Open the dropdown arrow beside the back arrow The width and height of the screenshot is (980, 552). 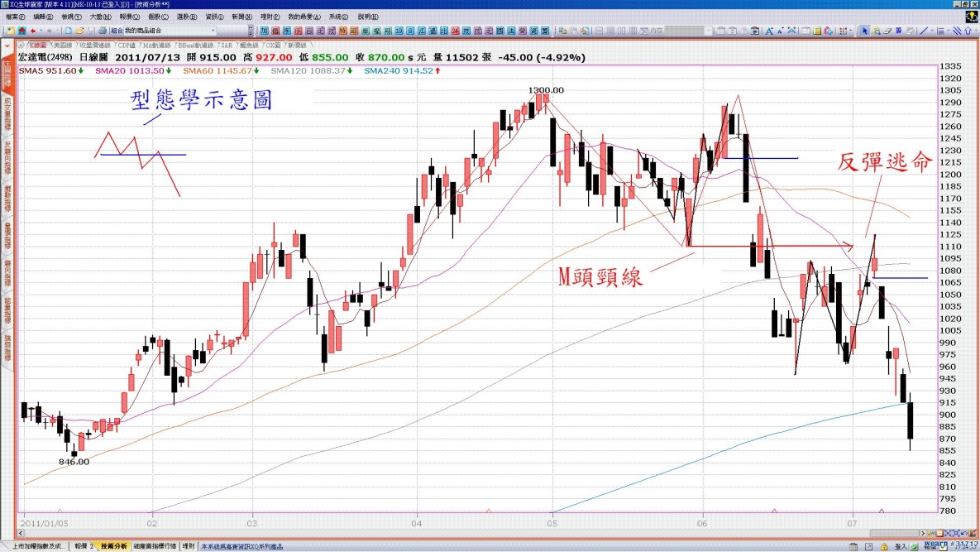click(41, 31)
